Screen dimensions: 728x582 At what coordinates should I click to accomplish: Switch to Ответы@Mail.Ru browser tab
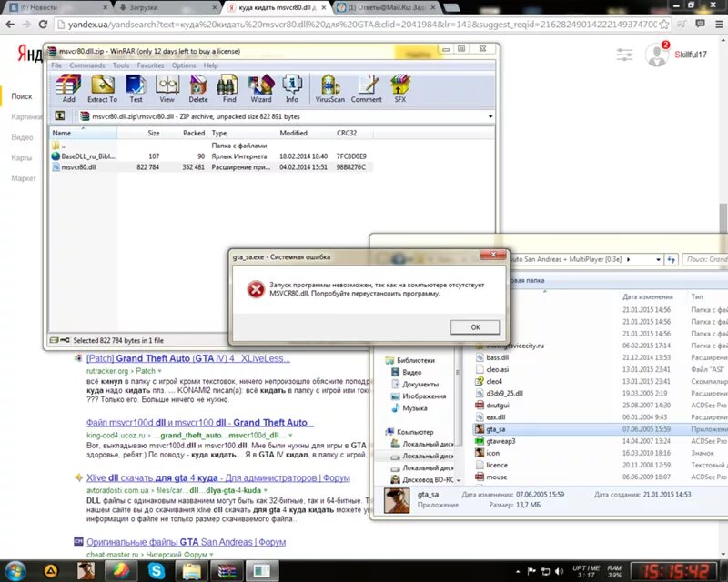[385, 7]
